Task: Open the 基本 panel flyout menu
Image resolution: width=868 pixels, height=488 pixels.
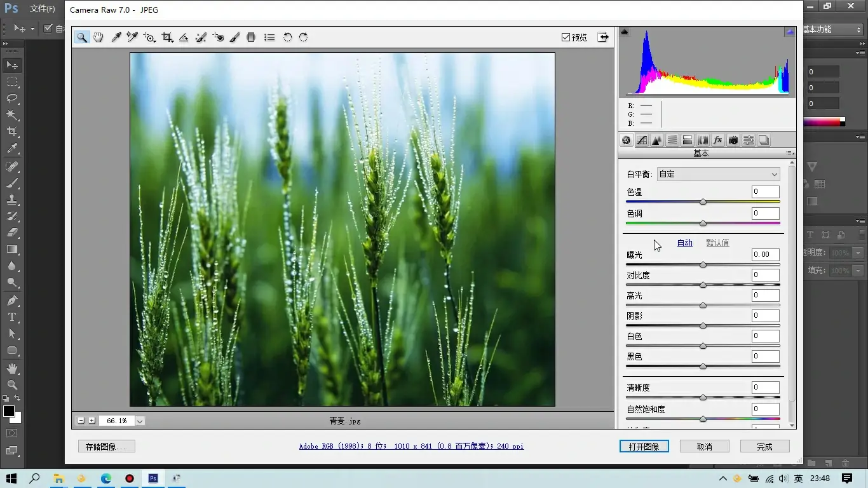Action: [790, 153]
